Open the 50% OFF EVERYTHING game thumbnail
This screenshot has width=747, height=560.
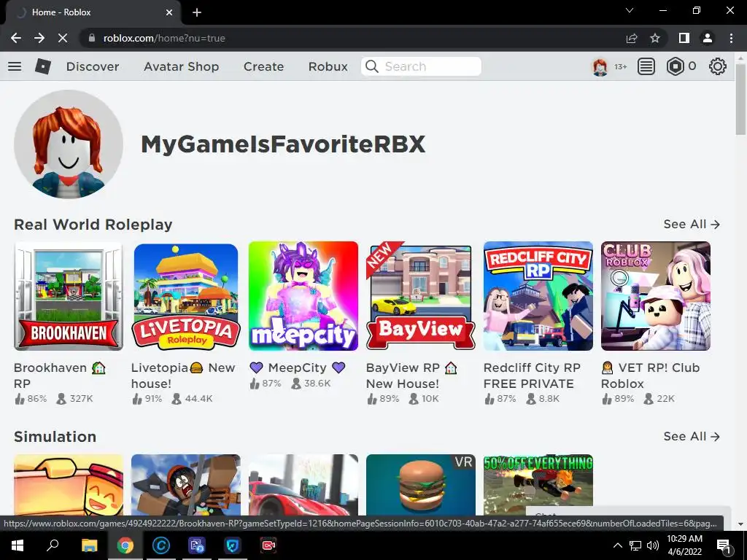(538, 481)
